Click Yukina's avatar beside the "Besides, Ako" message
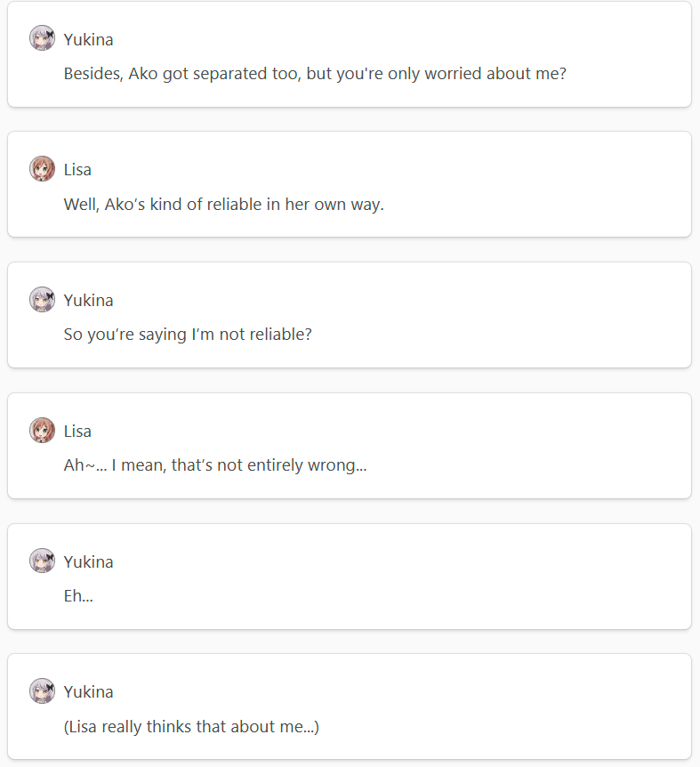Viewport: 700px width, 767px height. [x=42, y=38]
